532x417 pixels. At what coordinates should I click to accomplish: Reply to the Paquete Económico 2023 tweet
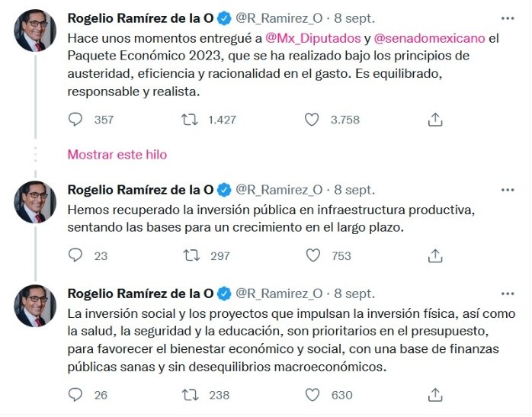pyautogui.click(x=75, y=119)
